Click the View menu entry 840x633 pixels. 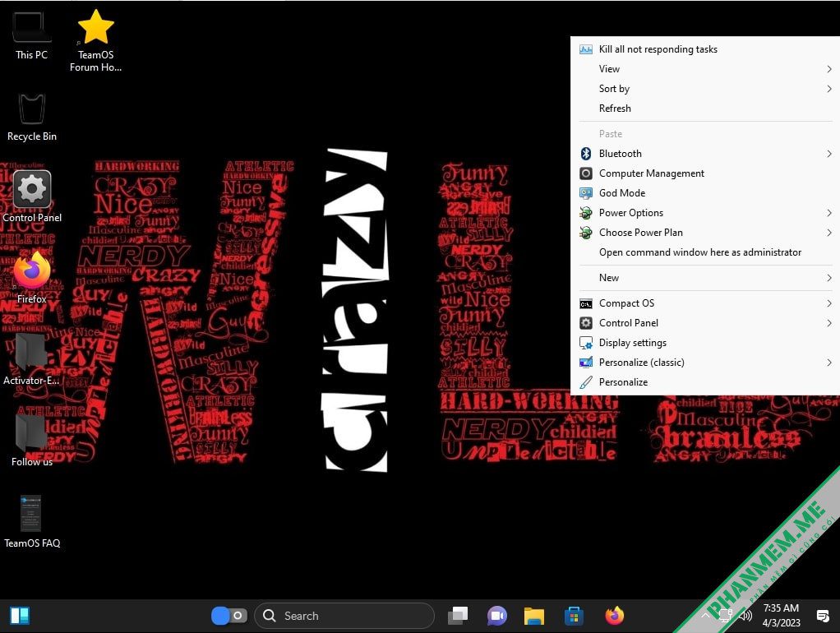click(x=609, y=69)
